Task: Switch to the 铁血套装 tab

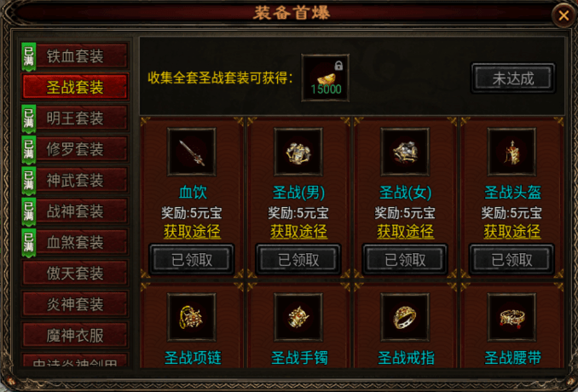Action: tap(75, 56)
